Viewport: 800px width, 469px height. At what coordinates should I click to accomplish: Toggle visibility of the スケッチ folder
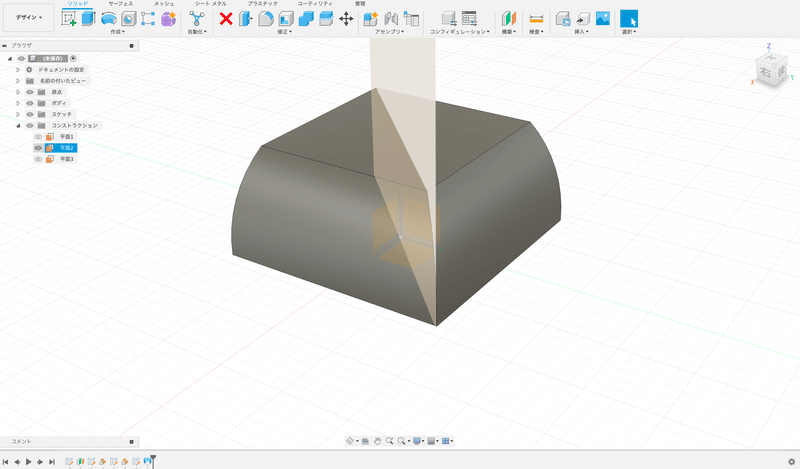point(30,114)
